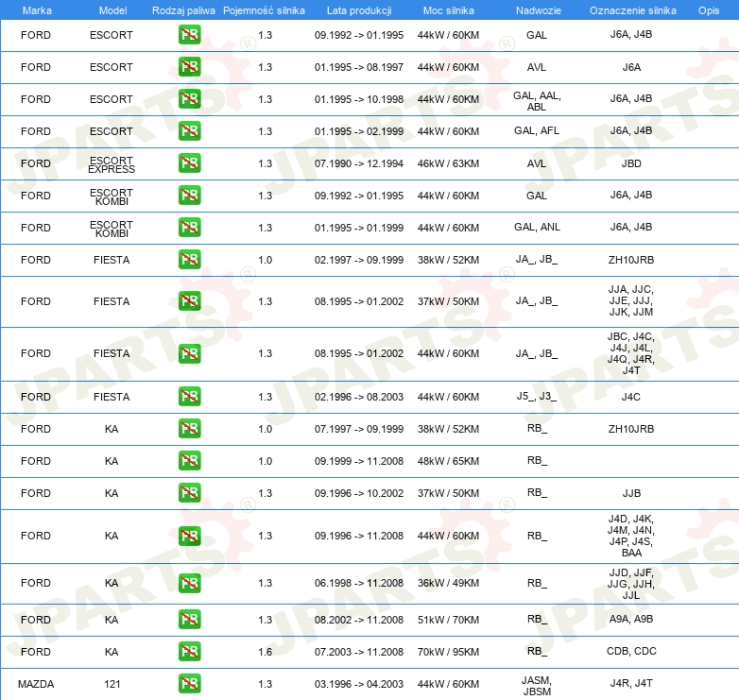Click the A9A, A9B engine code cell
This screenshot has width=739, height=700.
[631, 619]
